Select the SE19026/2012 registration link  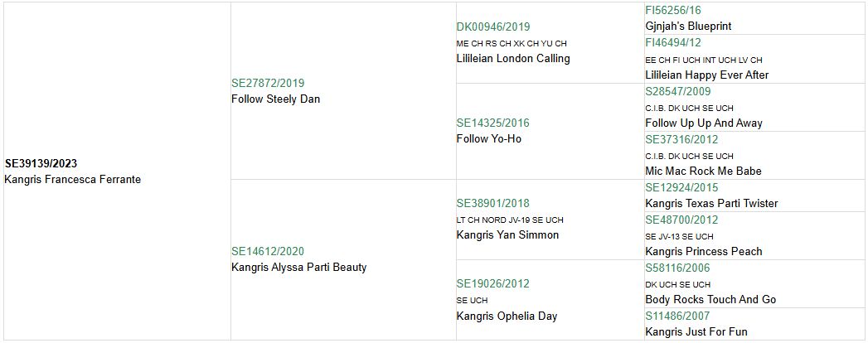tap(492, 283)
